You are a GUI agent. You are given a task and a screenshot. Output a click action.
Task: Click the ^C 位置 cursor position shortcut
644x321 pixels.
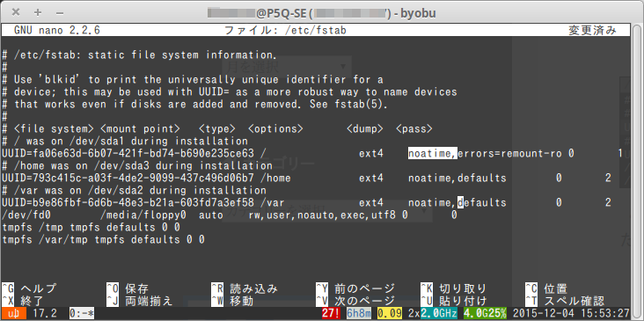click(x=546, y=288)
